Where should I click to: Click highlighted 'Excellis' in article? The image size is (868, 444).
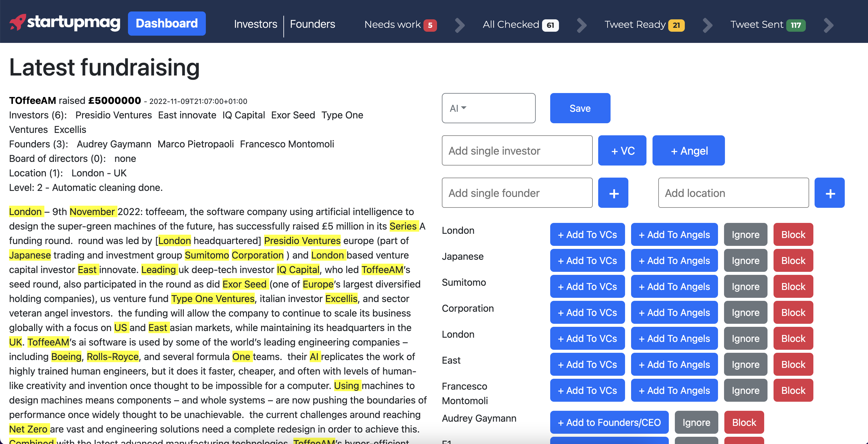point(341,299)
